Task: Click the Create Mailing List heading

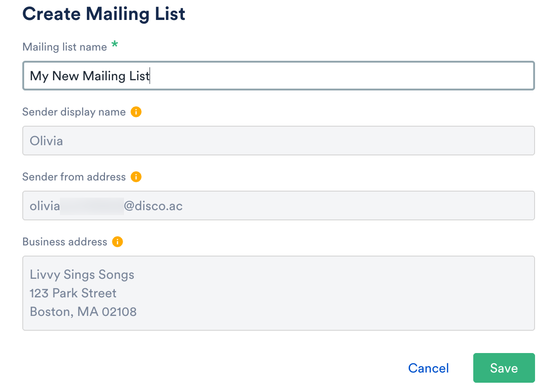Action: 104,14
